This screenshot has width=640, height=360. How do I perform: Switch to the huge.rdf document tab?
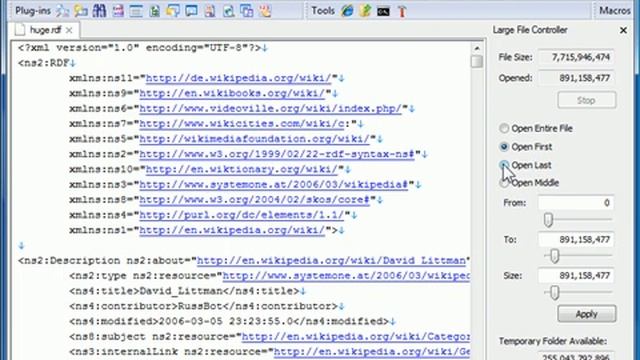point(45,30)
